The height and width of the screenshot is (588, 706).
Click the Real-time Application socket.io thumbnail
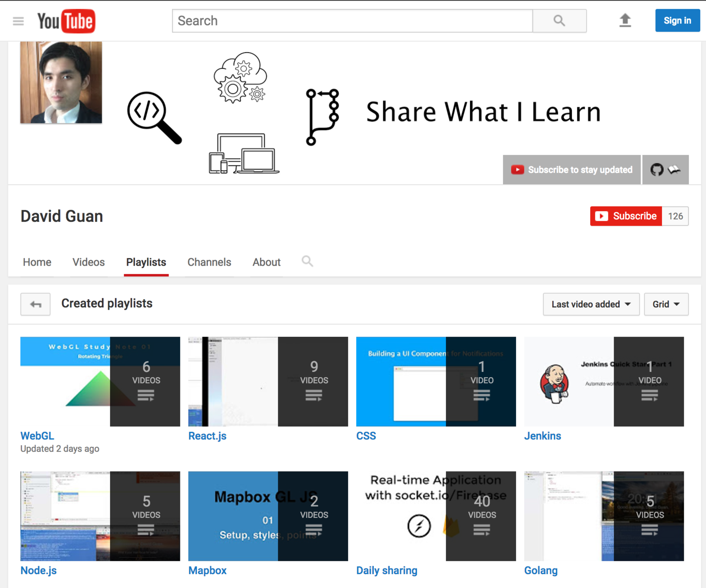click(x=436, y=516)
